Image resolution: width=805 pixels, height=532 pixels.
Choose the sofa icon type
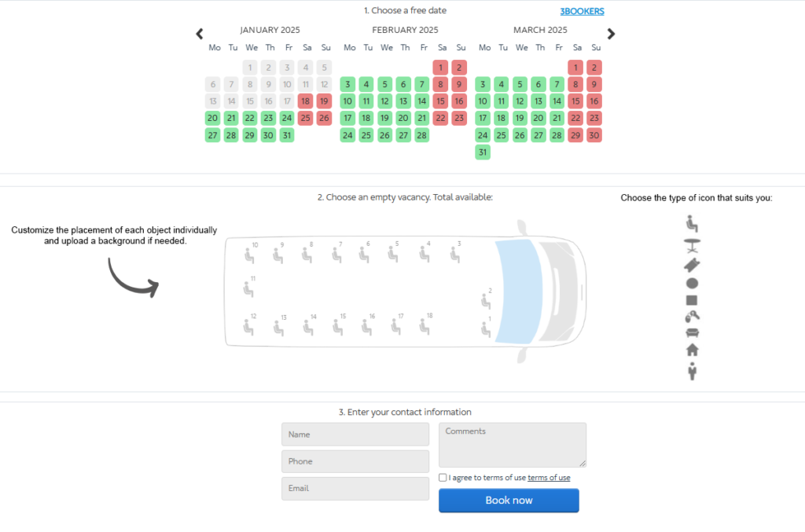coord(692,332)
